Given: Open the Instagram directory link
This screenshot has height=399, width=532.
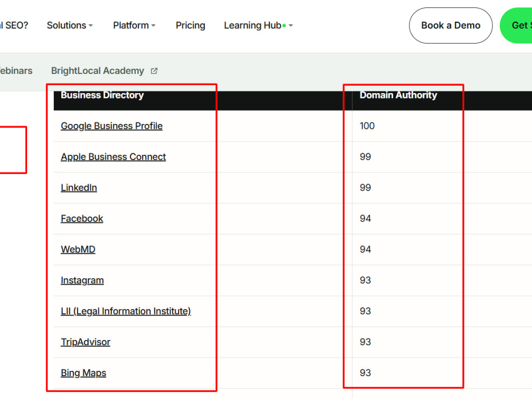Looking at the screenshot, I should [x=82, y=280].
